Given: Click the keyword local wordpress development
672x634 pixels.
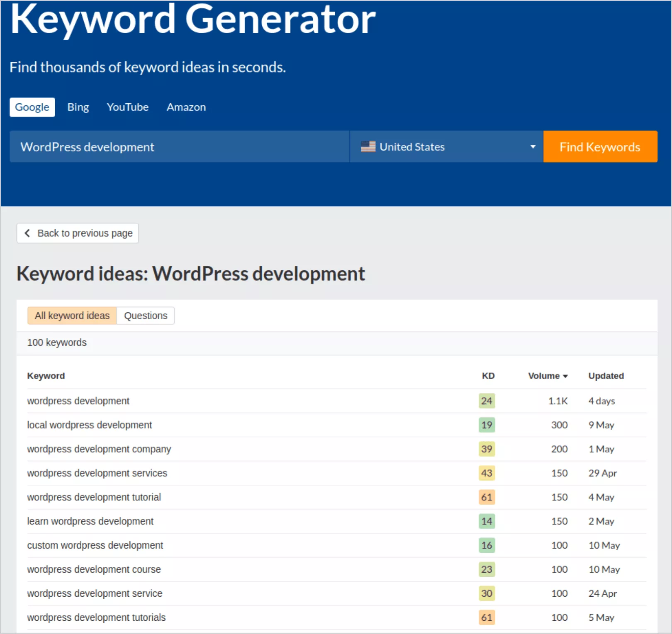Looking at the screenshot, I should pyautogui.click(x=90, y=425).
